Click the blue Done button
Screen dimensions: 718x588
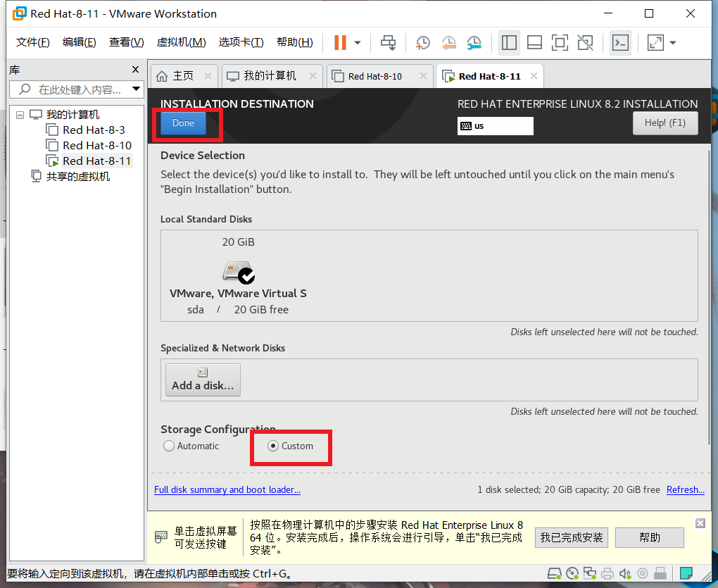[183, 123]
